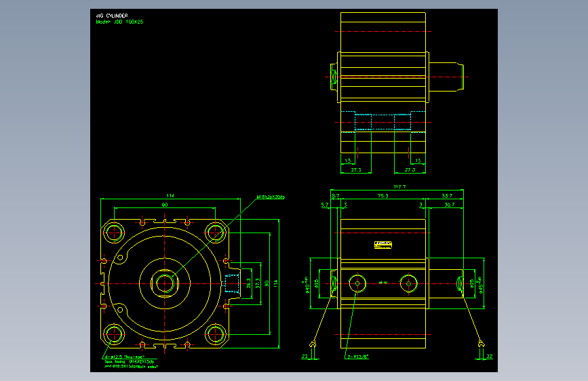588x381 pixels.
Task: Select the bottom-right mounting hole in front view
Action: (215, 334)
